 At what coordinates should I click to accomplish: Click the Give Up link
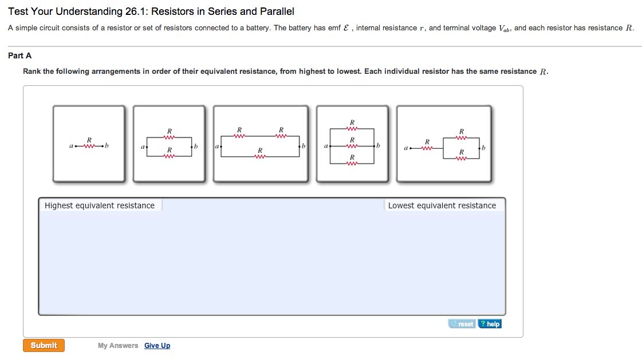point(157,346)
